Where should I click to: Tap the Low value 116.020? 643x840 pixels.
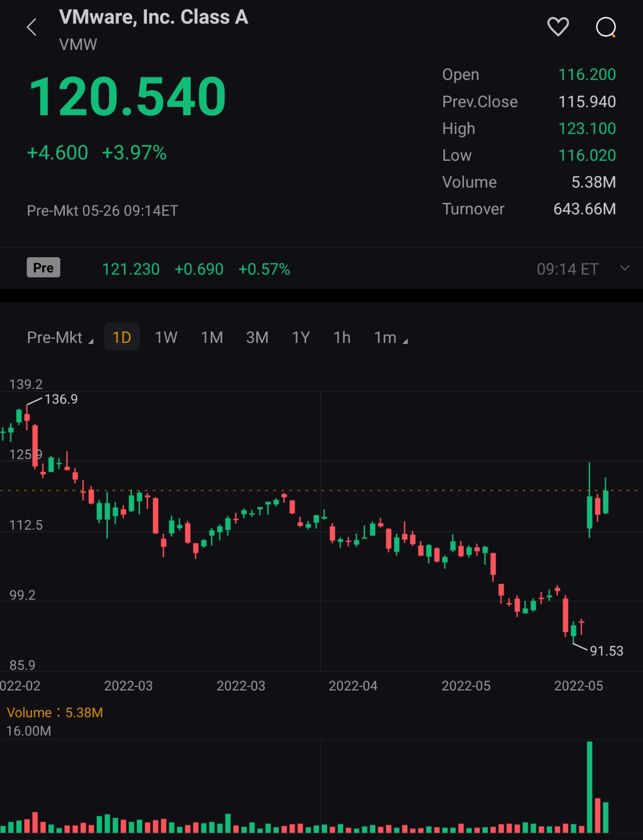587,155
